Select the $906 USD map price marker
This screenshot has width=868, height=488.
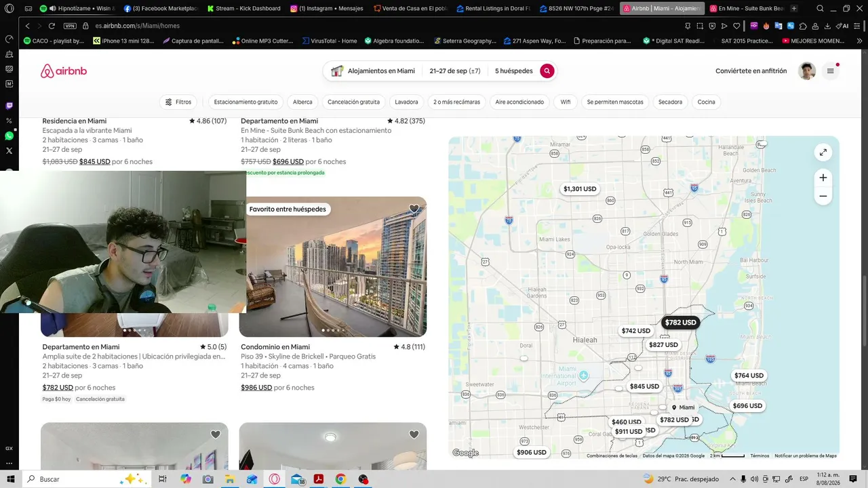pyautogui.click(x=531, y=452)
